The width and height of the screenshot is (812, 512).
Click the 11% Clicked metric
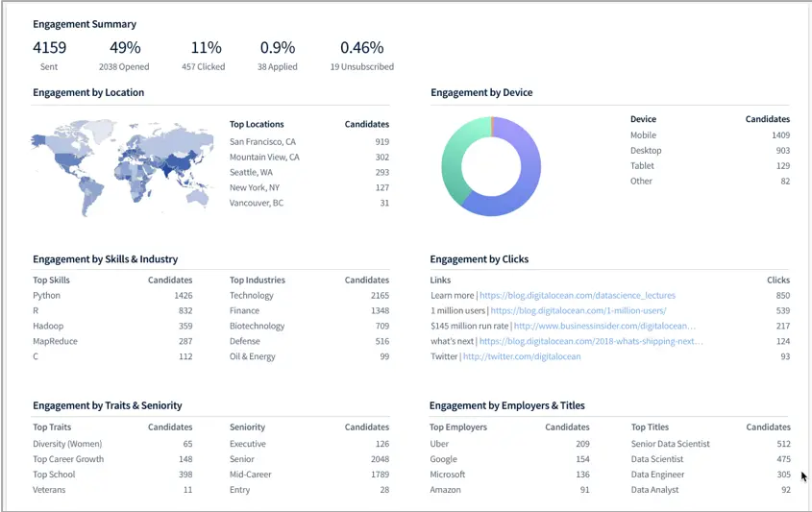point(204,56)
